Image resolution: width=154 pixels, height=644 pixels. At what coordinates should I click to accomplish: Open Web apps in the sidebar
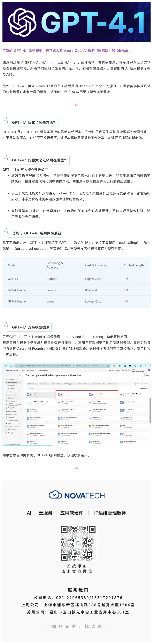9,433
